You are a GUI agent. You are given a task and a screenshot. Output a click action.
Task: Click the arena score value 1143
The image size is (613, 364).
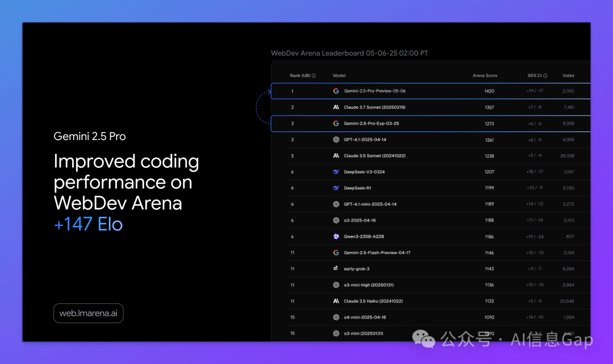489,269
